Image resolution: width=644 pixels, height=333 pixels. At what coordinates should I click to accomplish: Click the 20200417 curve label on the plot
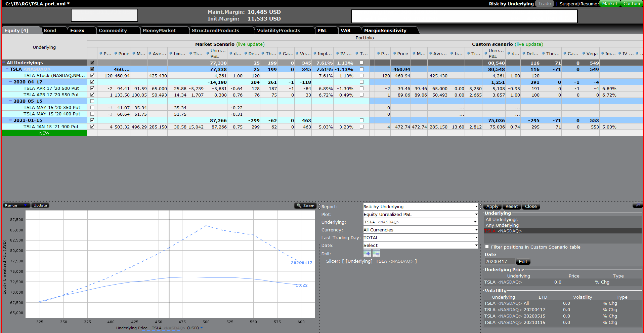(301, 263)
